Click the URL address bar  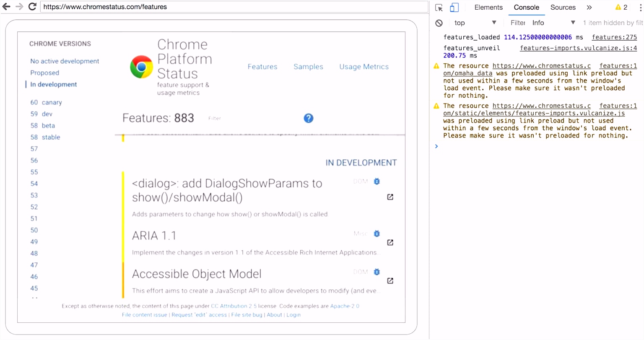pyautogui.click(x=234, y=7)
